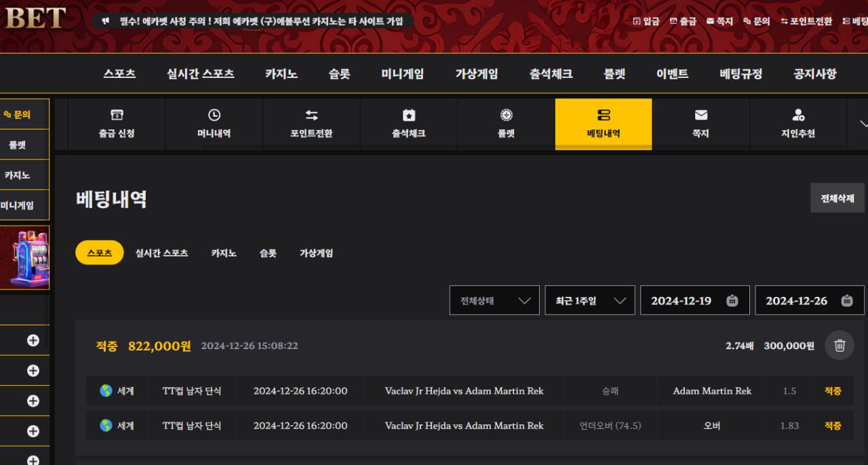Click the withdrawal request (출금 신청) icon
This screenshot has height=465, width=868.
click(x=117, y=115)
